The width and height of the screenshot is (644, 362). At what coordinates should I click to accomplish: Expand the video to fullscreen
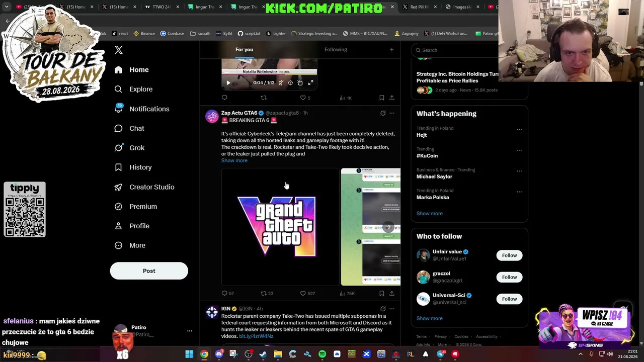click(310, 83)
